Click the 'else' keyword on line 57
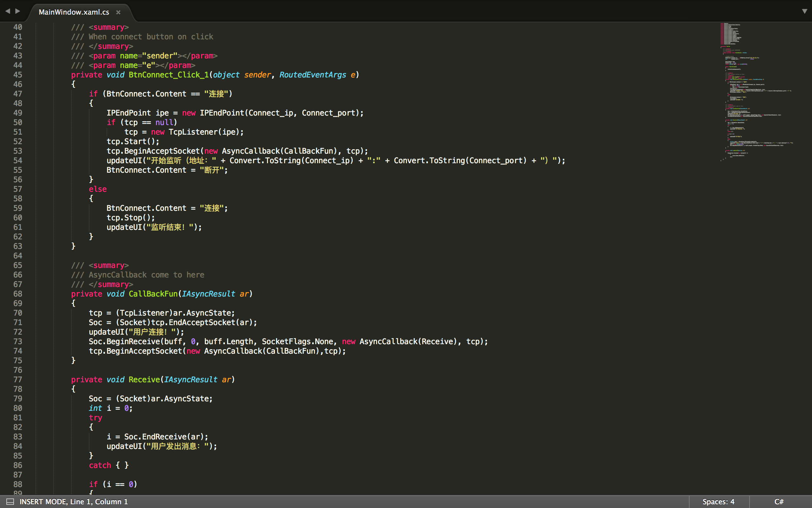 pyautogui.click(x=98, y=189)
